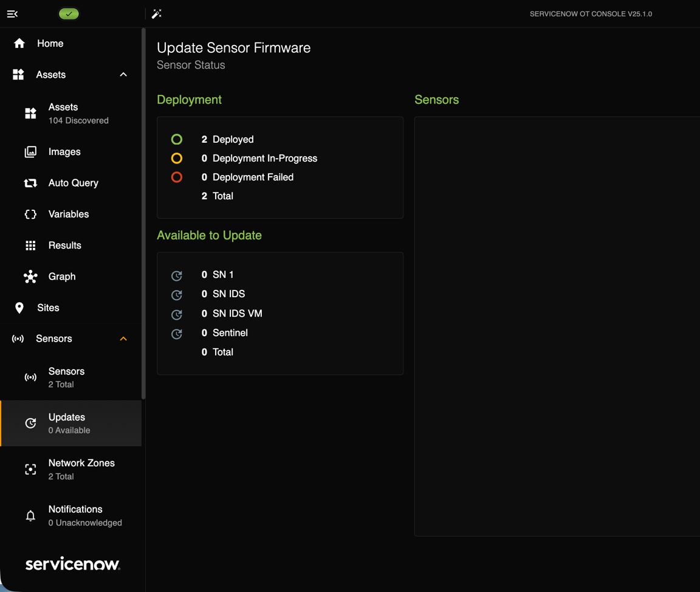Select the 'SN 1' row text
Image resolution: width=700 pixels, height=592 pixels.
point(223,275)
